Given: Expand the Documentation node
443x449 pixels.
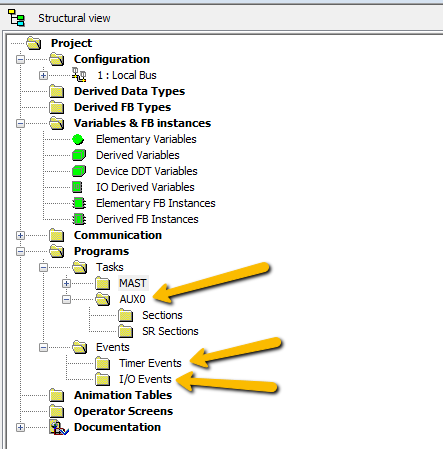Looking at the screenshot, I should pyautogui.click(x=20, y=428).
